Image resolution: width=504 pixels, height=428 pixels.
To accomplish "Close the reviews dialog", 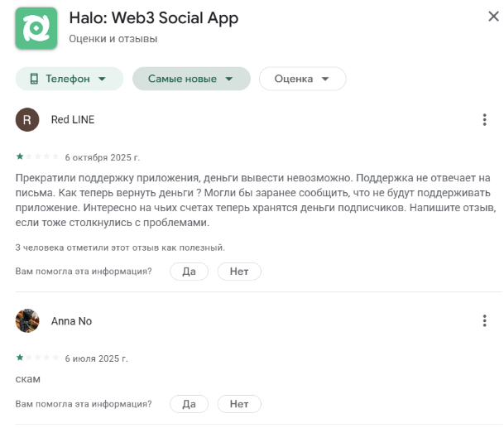I will point(493,16).
